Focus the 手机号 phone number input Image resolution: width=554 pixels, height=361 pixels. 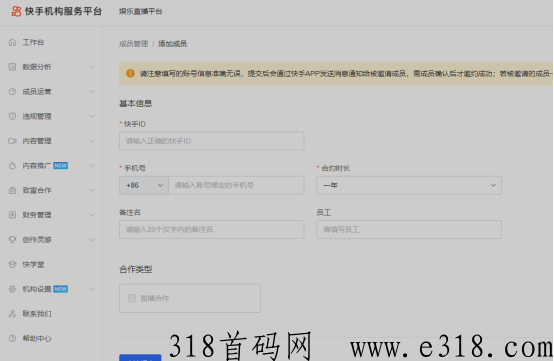coord(236,185)
